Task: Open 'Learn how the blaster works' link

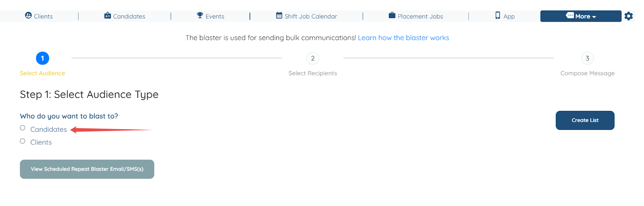Action: (x=403, y=38)
